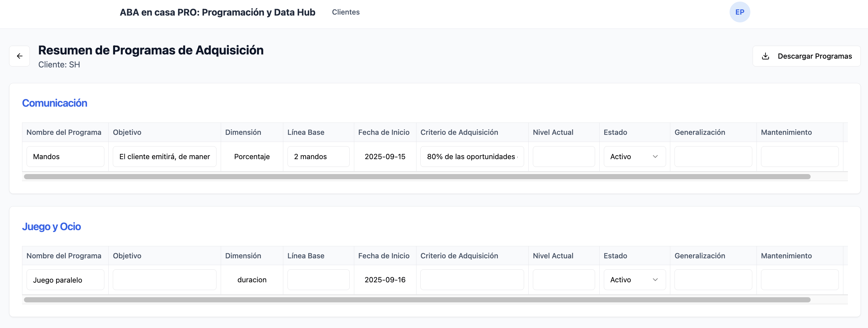Click the empty Objetivo field for Juego paralelo
This screenshot has height=328, width=868.
[x=164, y=280]
